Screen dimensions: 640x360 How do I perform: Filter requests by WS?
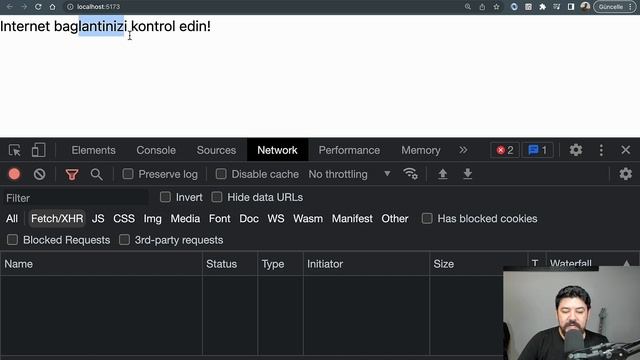pos(276,219)
